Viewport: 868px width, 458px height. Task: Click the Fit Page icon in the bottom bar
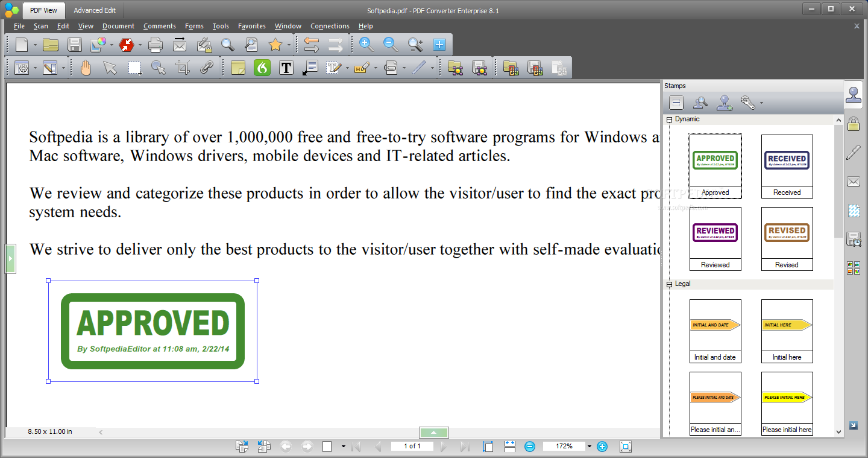point(488,447)
